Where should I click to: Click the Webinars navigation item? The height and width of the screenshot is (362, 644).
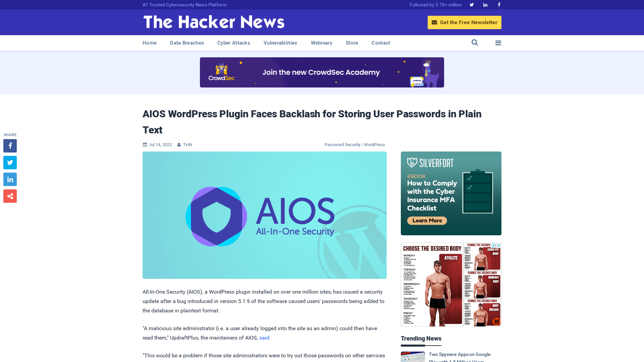322,43
